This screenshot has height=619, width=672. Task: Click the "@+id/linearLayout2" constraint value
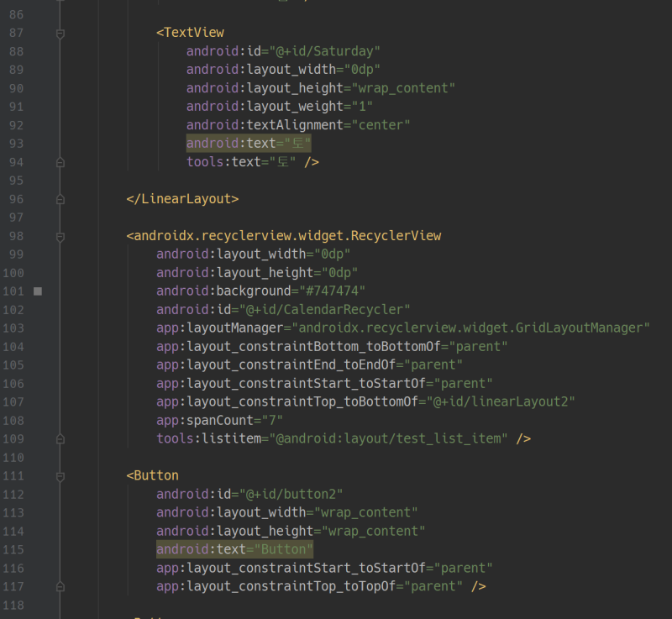(501, 401)
